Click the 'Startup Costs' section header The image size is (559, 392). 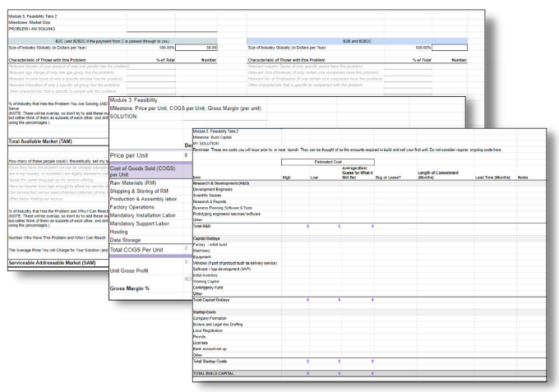[x=204, y=312]
